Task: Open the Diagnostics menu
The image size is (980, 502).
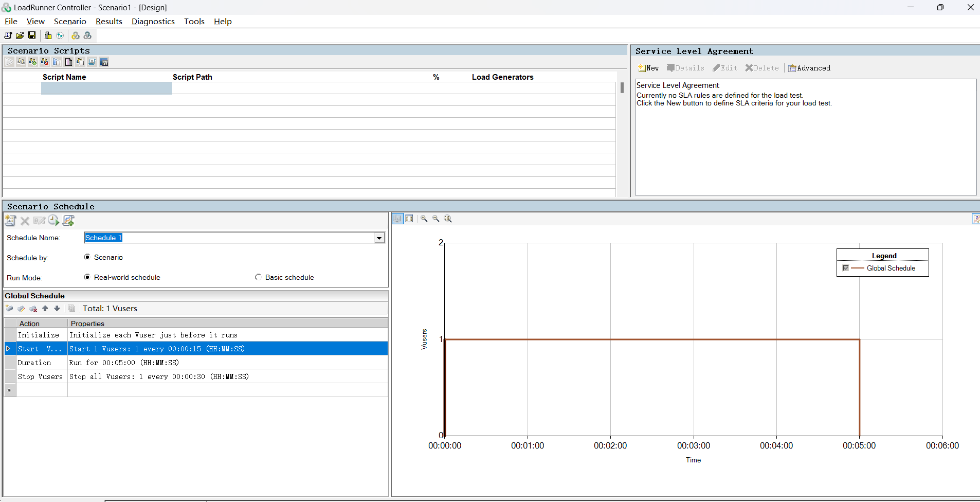Action: point(153,22)
